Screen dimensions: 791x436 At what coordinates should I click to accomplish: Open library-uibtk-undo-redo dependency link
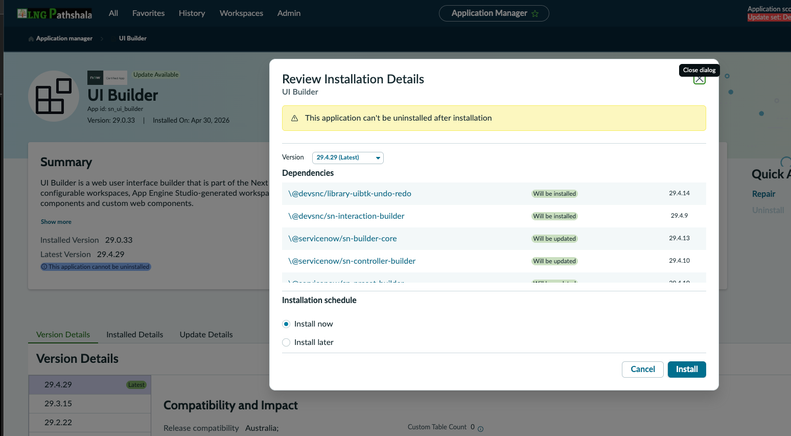[x=350, y=194]
